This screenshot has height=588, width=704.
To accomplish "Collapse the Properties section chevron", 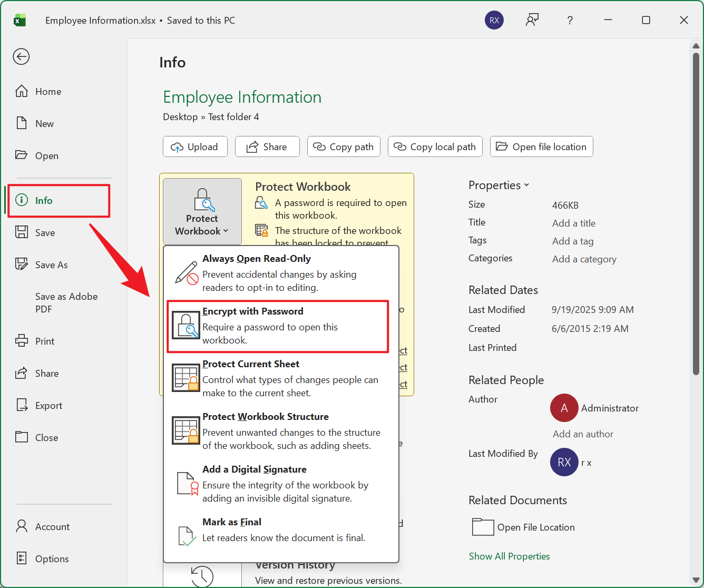I will coord(527,185).
